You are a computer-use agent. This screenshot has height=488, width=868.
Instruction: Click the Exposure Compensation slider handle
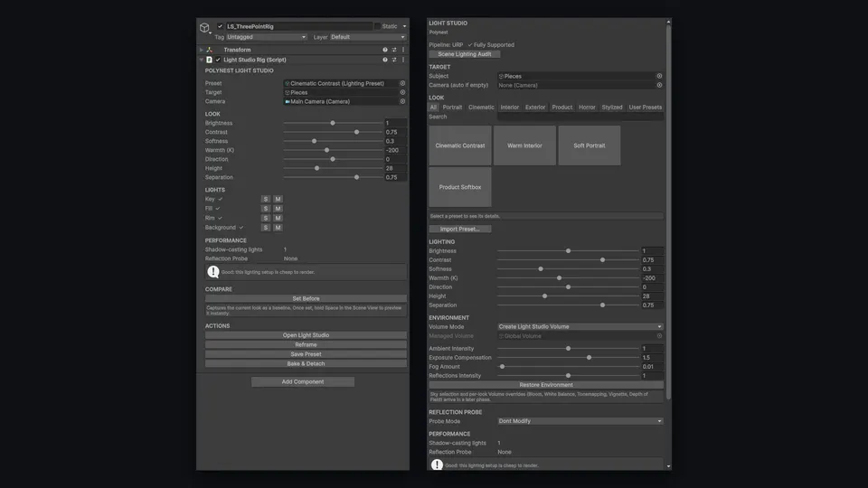coord(589,358)
